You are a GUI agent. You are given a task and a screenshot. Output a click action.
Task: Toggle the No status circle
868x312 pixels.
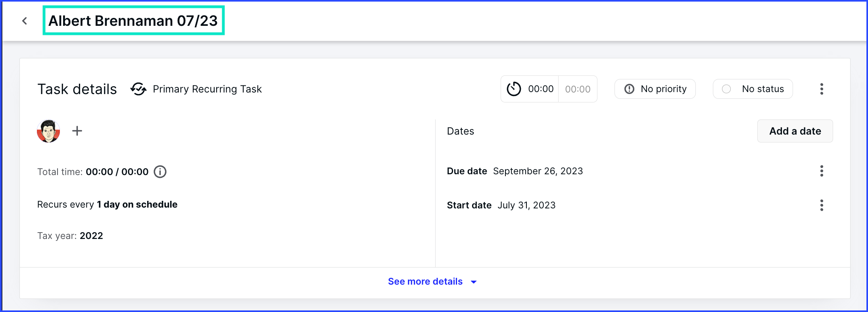pos(726,89)
